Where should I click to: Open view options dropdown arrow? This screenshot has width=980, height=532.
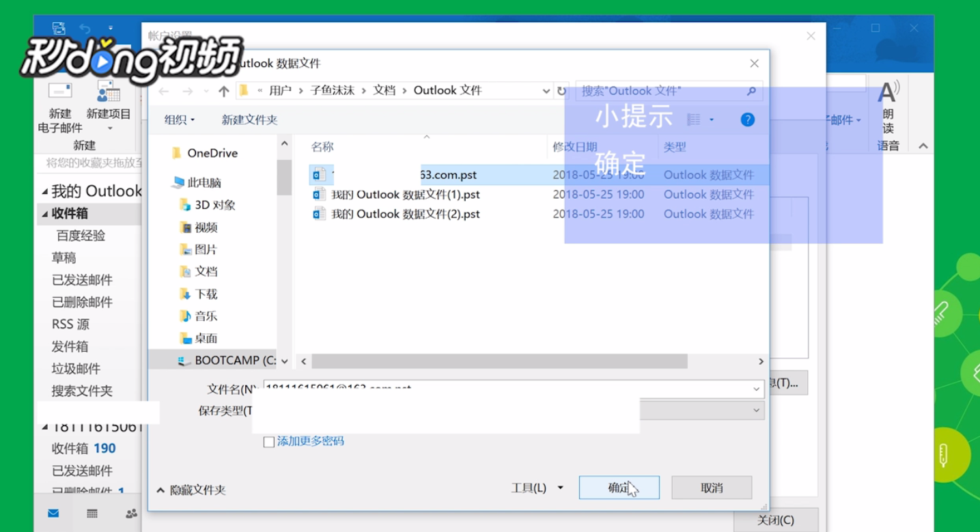[712, 120]
